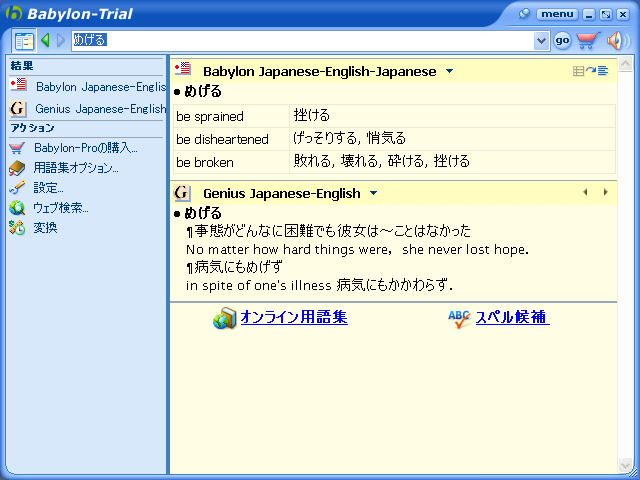This screenshot has width=640, height=480.
Task: Click the Genius G icon in sidebar
Action: [x=18, y=109]
